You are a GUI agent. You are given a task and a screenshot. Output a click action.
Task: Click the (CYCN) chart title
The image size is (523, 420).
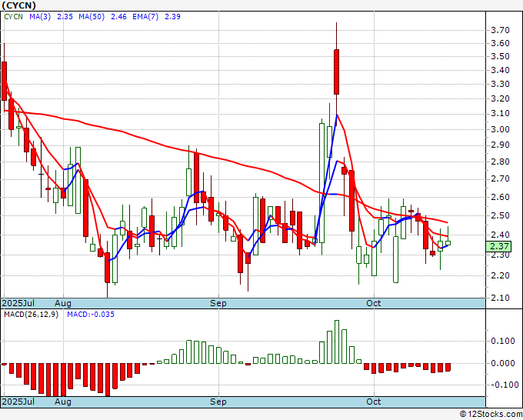coord(18,5)
